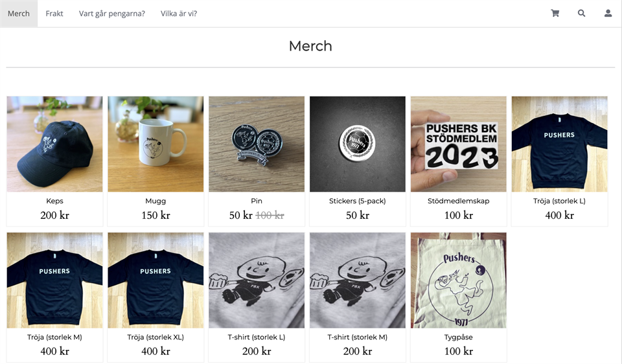The image size is (622, 364).
Task: Click the Tröja (storlek L) title link
Action: pos(559,201)
